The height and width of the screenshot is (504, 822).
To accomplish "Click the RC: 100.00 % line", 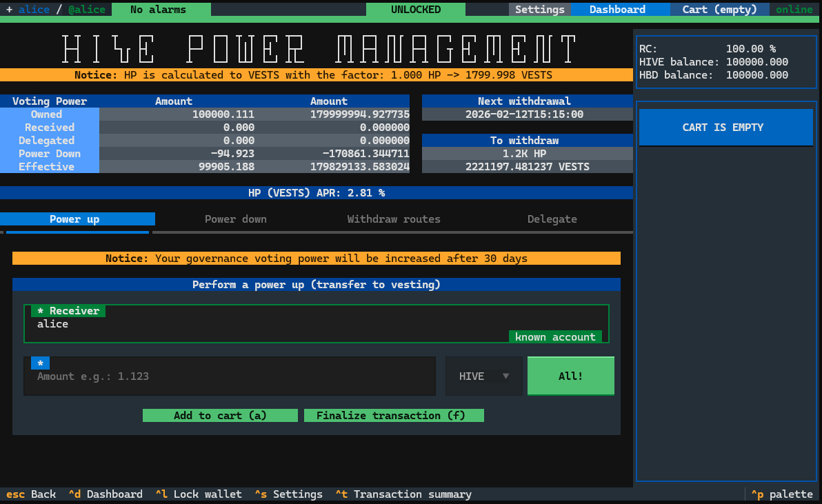I will click(x=708, y=49).
